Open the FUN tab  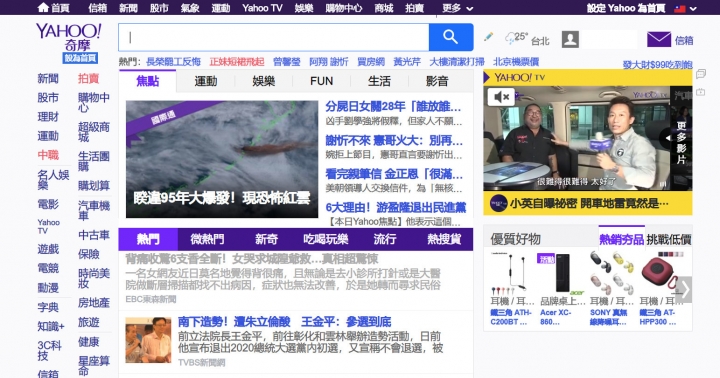tap(321, 81)
